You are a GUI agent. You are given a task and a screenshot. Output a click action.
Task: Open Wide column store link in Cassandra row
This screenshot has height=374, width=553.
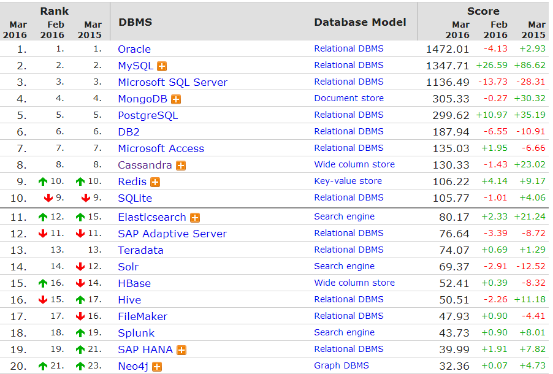354,164
